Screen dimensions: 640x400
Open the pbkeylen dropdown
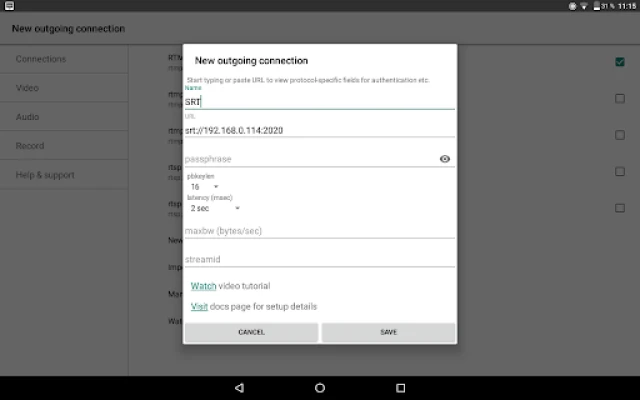click(204, 186)
